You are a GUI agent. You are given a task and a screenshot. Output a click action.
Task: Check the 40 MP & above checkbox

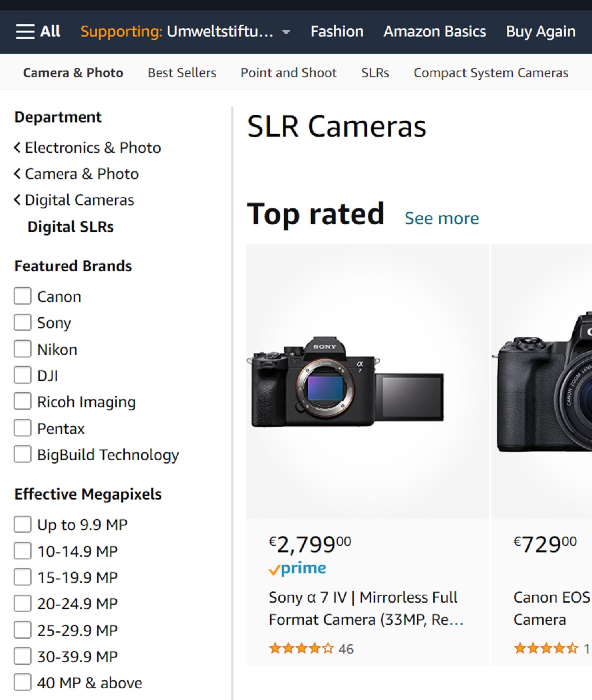22,682
